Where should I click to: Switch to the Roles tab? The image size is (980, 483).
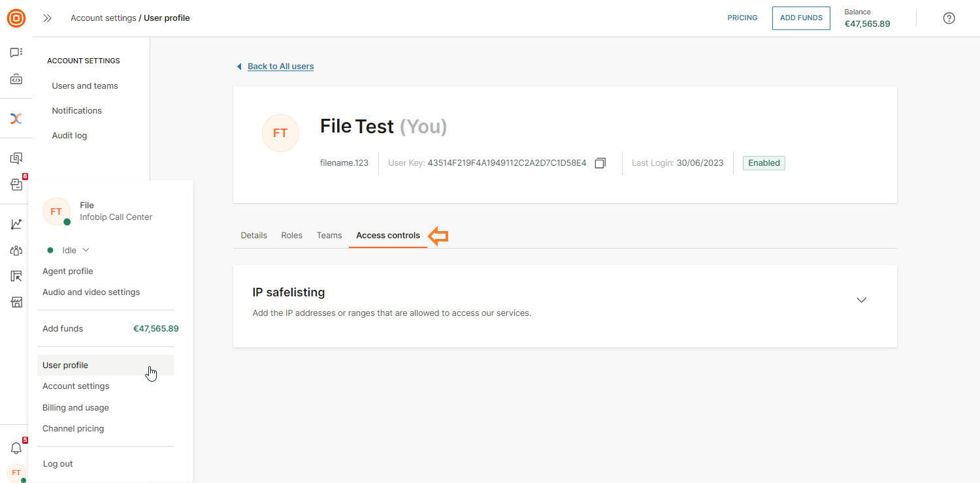tap(291, 236)
